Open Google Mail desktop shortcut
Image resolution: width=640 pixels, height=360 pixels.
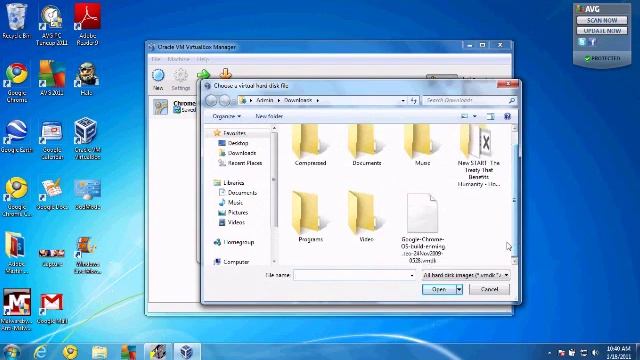pyautogui.click(x=52, y=309)
